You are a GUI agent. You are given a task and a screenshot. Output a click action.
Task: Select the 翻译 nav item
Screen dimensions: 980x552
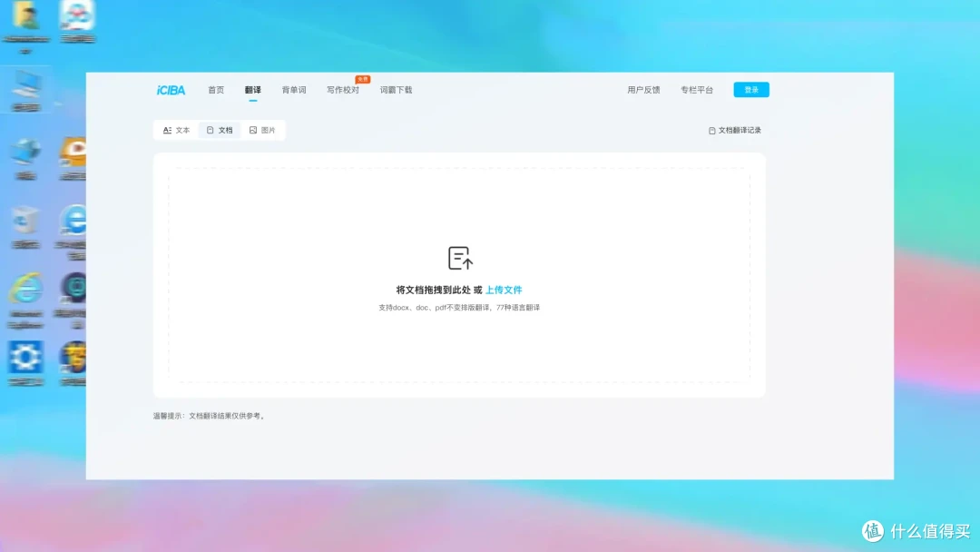[252, 90]
